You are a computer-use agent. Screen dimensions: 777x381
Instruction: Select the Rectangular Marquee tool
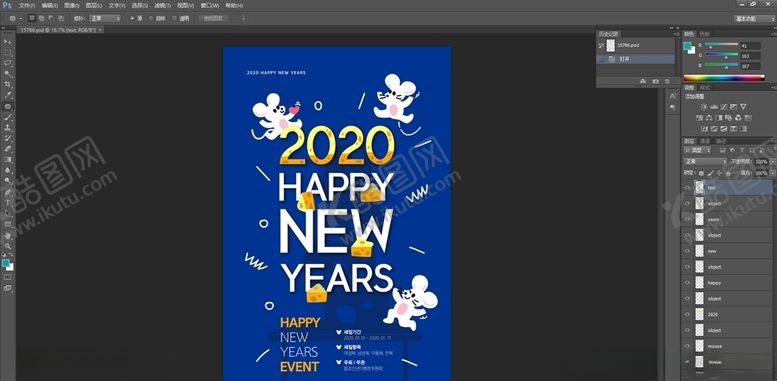tap(8, 53)
